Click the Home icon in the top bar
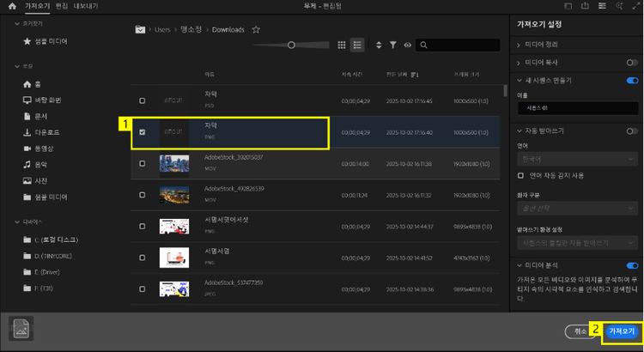Viewport: 644px width, 352px height. (12, 6)
